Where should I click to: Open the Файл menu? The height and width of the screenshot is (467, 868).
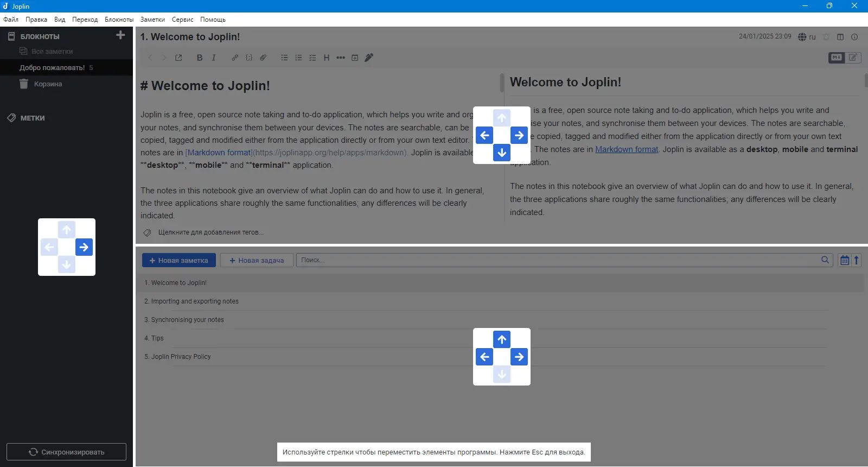pos(11,20)
